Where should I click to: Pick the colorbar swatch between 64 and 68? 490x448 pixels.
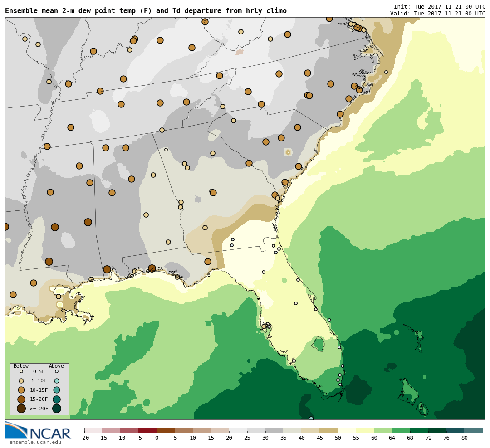click(x=402, y=430)
